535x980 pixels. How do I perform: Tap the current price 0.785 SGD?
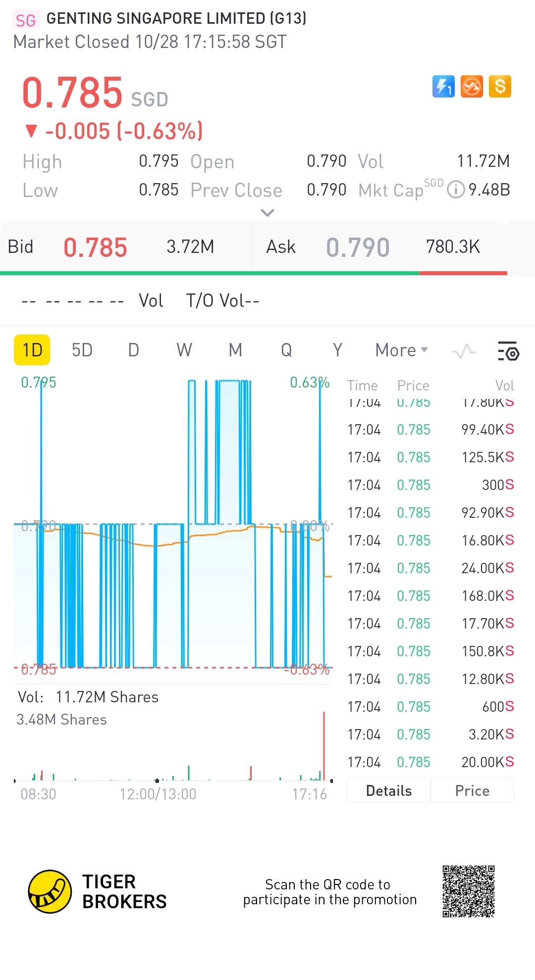95,93
